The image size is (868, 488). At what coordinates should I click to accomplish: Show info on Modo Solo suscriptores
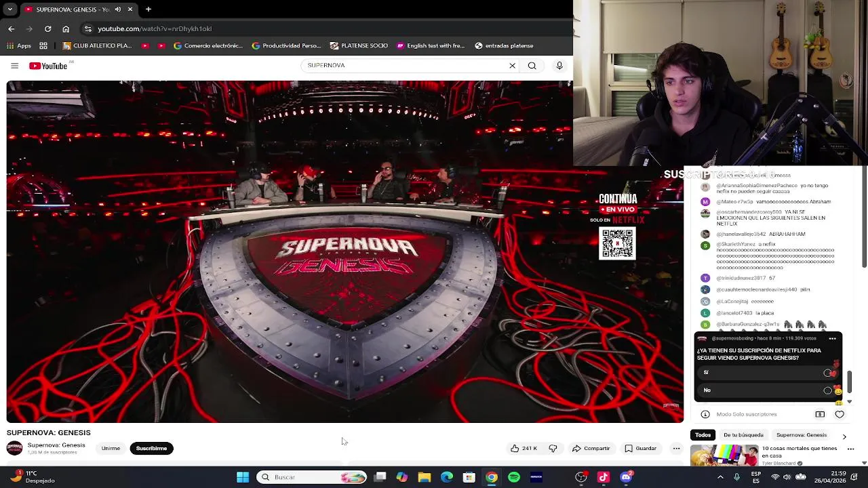point(705,414)
